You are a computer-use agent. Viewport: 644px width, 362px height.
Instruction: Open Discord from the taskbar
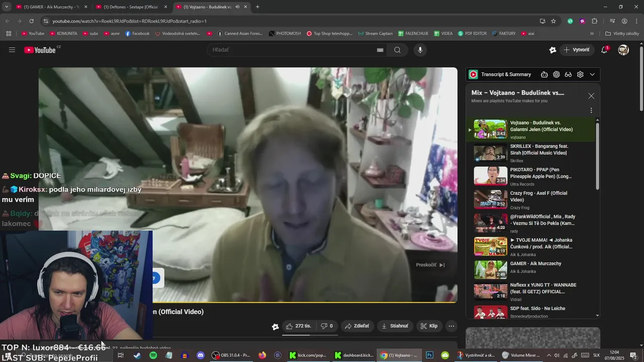200,355
